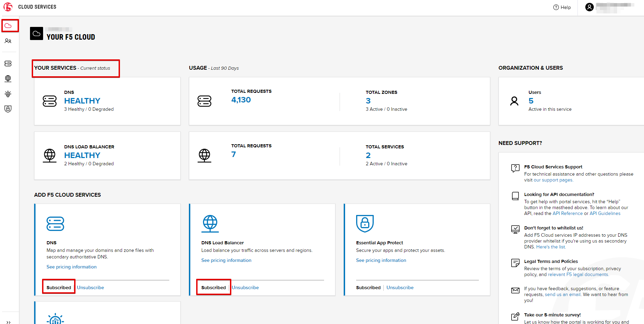
Task: Click the whitelist monitor checkmark icon
Action: pyautogui.click(x=515, y=229)
